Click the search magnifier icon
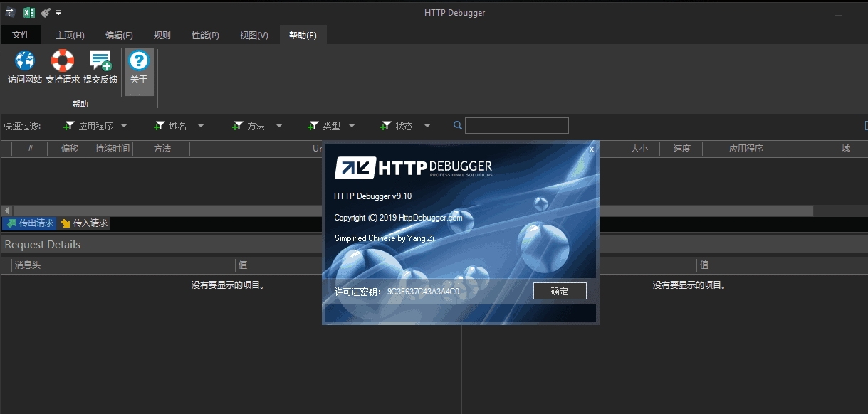This screenshot has width=868, height=414. [x=458, y=126]
